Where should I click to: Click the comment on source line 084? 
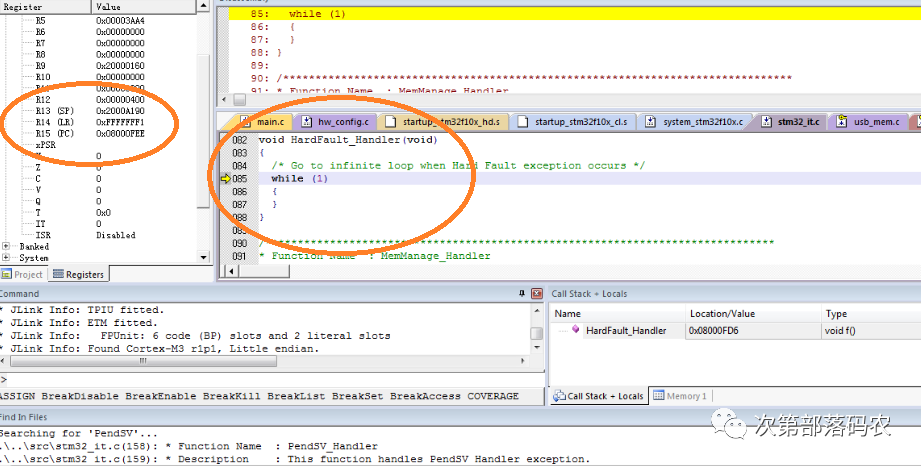click(458, 166)
